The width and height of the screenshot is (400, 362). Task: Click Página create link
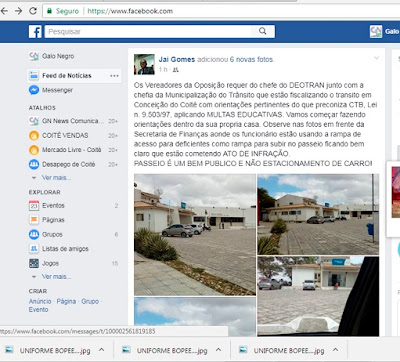pos(66,301)
